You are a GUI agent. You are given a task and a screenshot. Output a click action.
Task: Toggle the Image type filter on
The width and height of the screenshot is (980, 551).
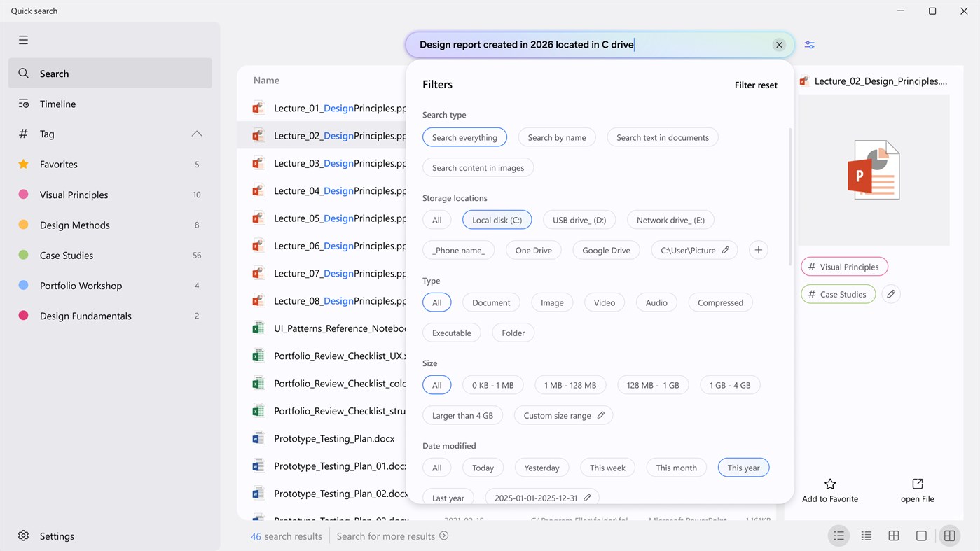552,302
